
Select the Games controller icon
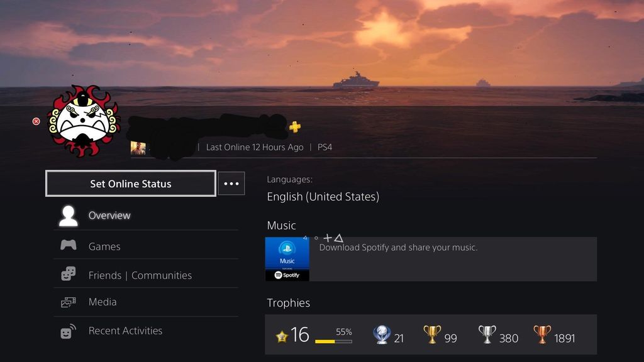click(x=68, y=245)
